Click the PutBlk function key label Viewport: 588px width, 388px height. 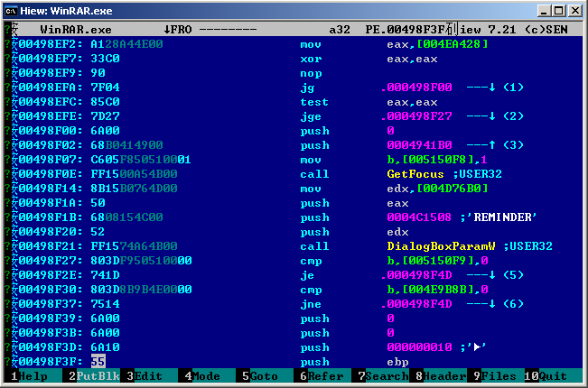point(98,376)
